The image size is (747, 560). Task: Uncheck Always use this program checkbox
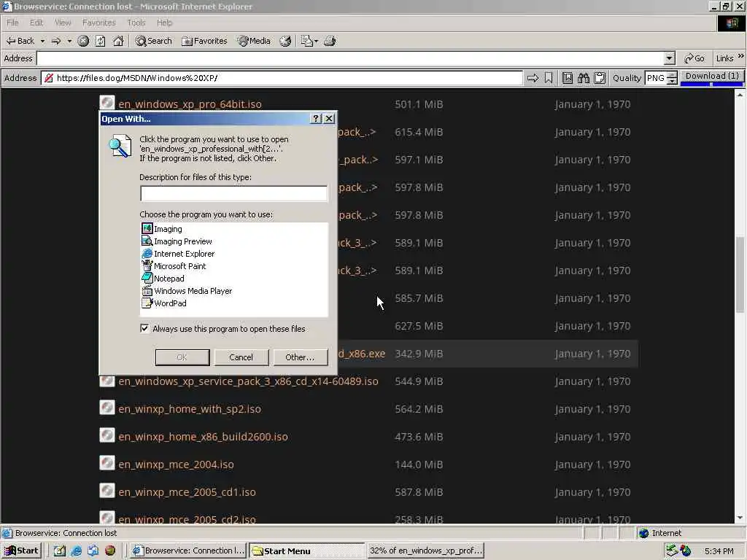click(x=144, y=329)
